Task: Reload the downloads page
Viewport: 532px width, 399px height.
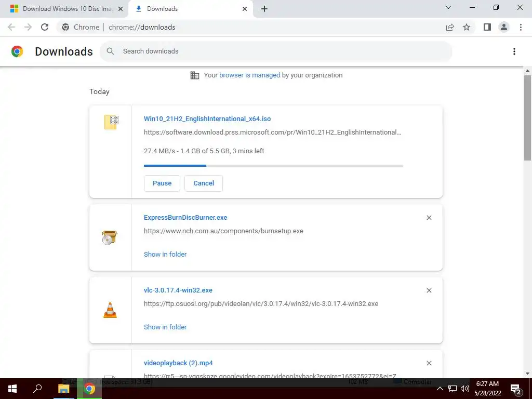Action: 45,27
